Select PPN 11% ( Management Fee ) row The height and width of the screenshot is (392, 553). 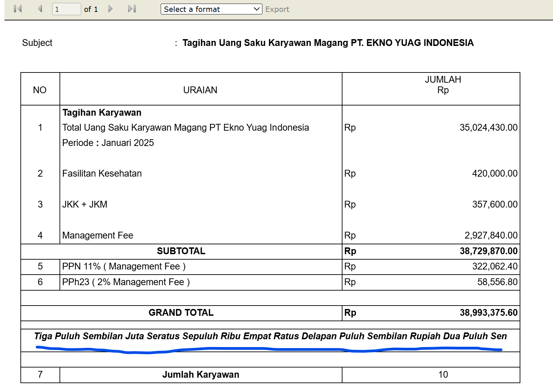tap(124, 266)
